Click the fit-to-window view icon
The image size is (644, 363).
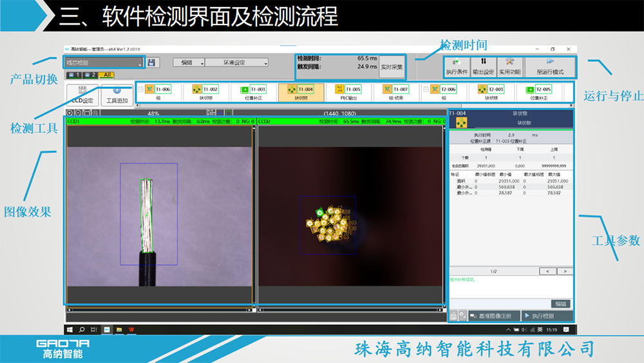[87, 113]
